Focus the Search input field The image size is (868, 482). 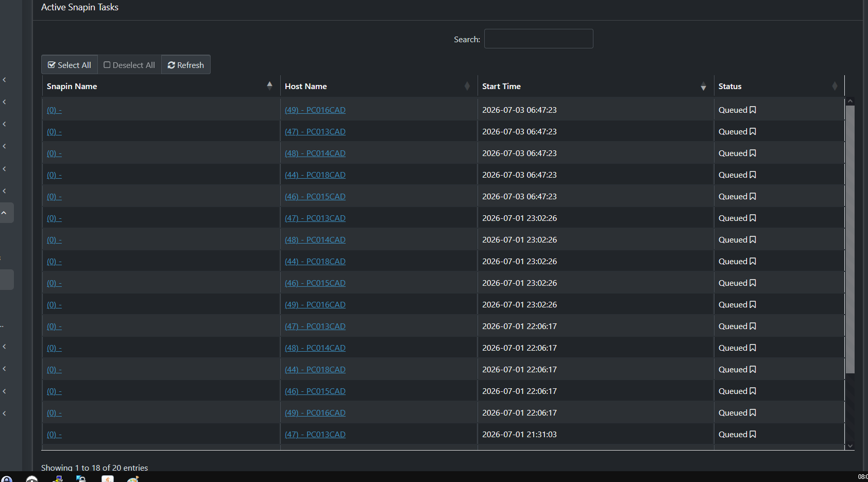538,39
